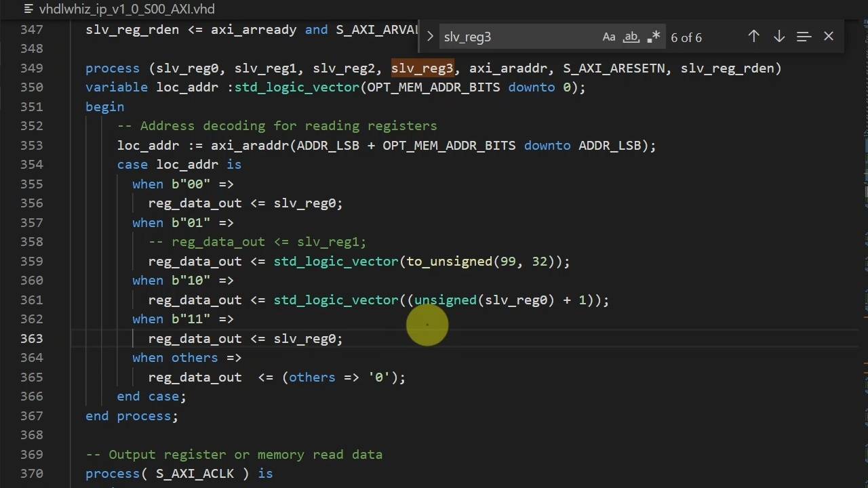This screenshot has width=868, height=488.
Task: Click the word process on line 349
Action: (x=112, y=68)
